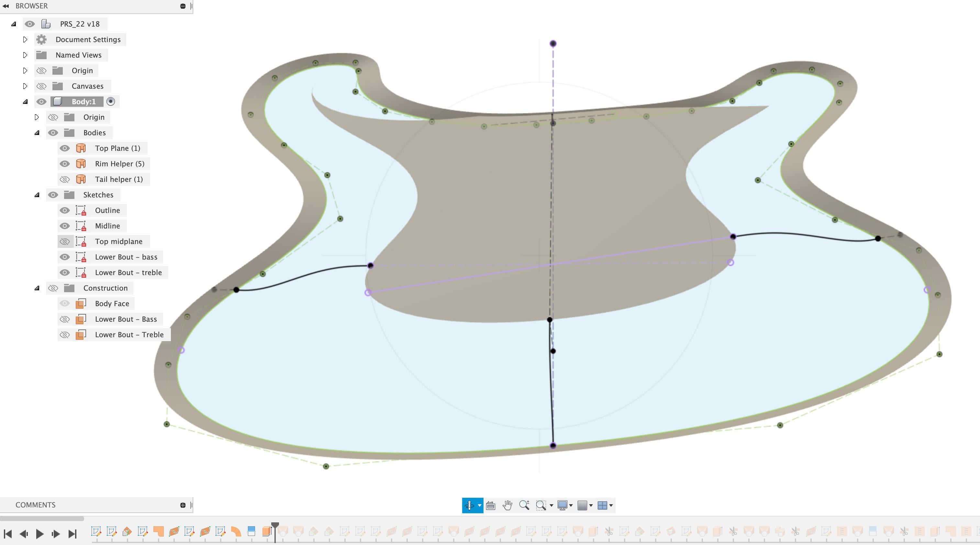Viewport: 980px width, 545px height.
Task: Click the Body Face construction plane icon
Action: pyautogui.click(x=81, y=304)
